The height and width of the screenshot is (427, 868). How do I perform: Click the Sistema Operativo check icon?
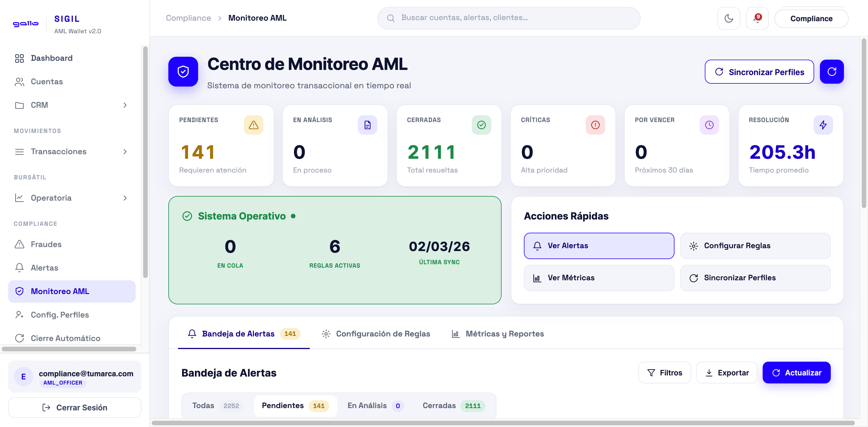[x=187, y=216]
